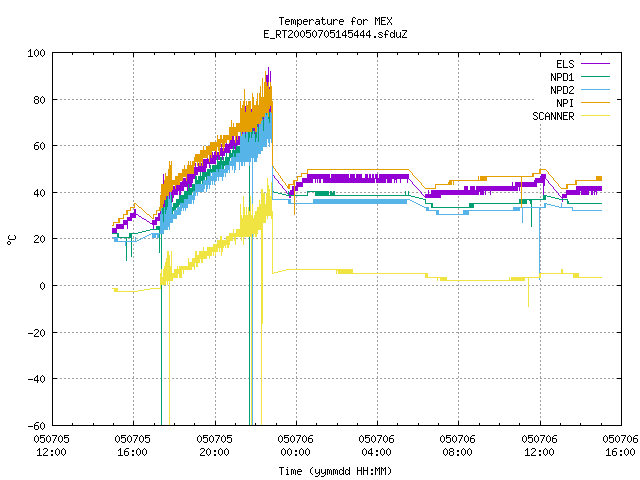This screenshot has height=480, width=640.
Task: Click the x-axis label 050706 04:00
Action: point(377,445)
